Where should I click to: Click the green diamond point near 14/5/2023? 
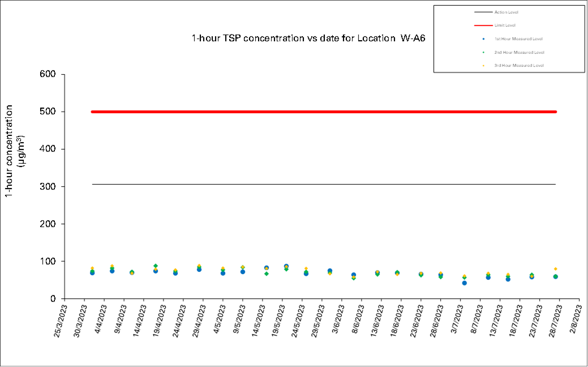[x=266, y=274]
